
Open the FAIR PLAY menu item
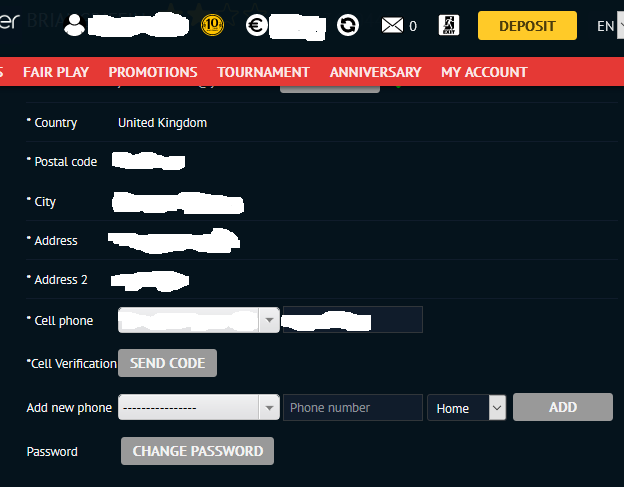click(56, 72)
